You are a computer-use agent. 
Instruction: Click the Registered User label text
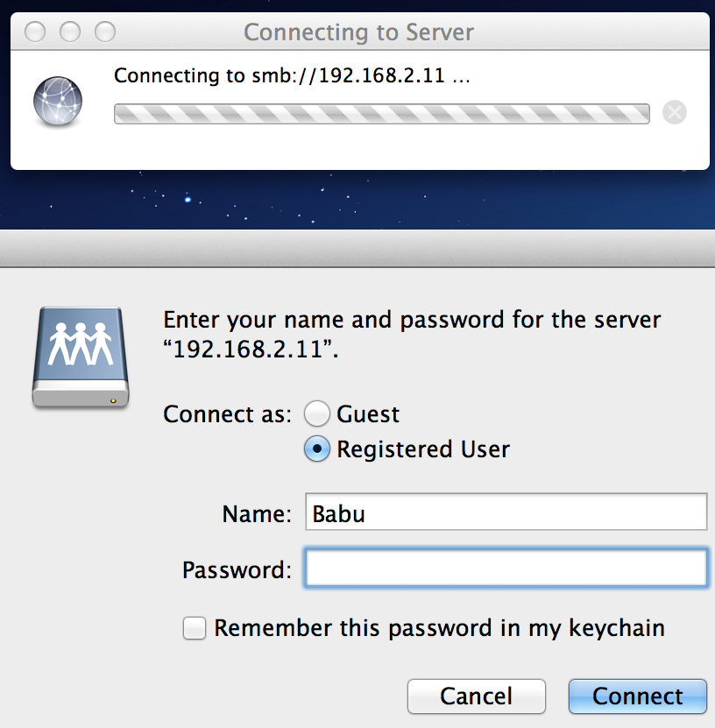(x=423, y=449)
